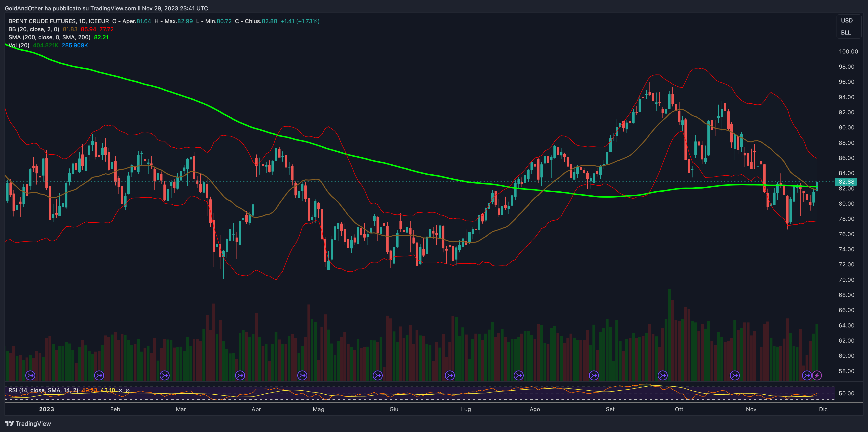Click the Set month label

pyautogui.click(x=610, y=409)
